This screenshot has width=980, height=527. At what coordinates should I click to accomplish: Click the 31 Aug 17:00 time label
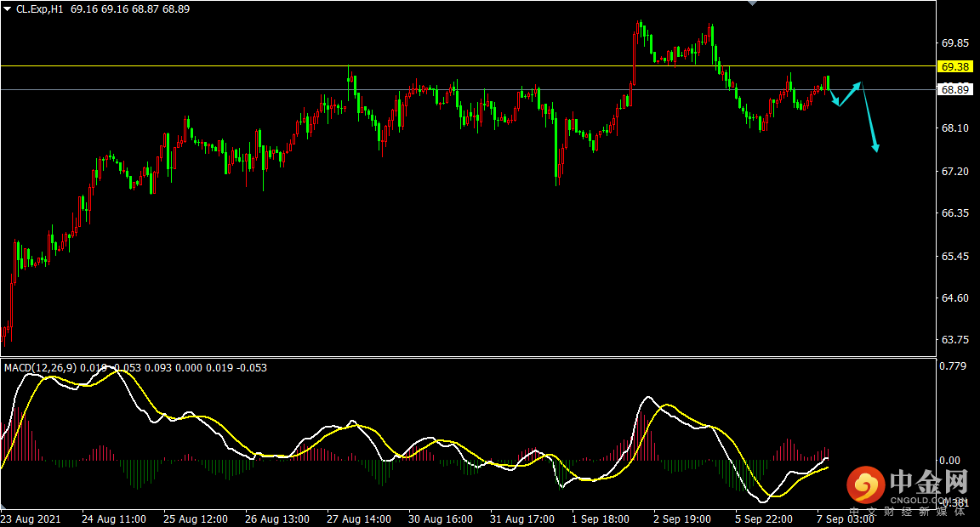[x=521, y=518]
